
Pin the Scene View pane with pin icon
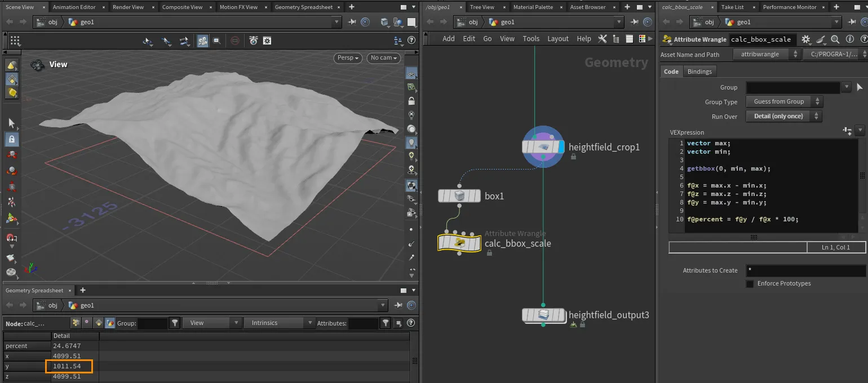353,22
